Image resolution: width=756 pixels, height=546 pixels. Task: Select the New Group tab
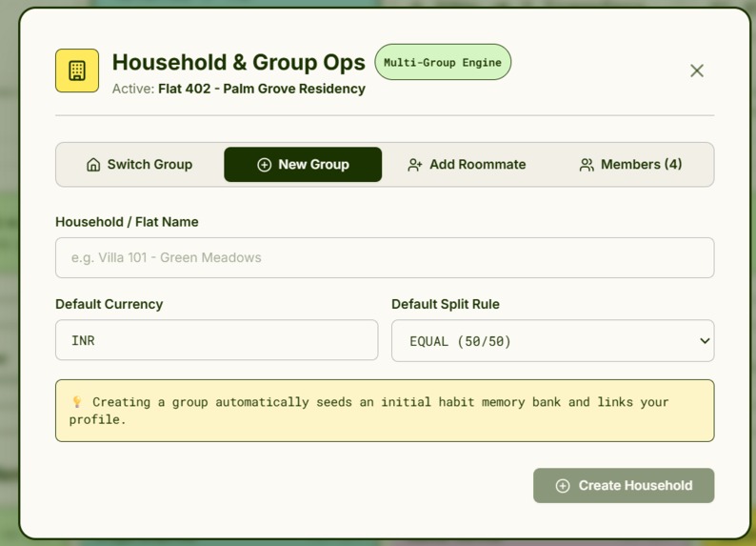click(303, 165)
